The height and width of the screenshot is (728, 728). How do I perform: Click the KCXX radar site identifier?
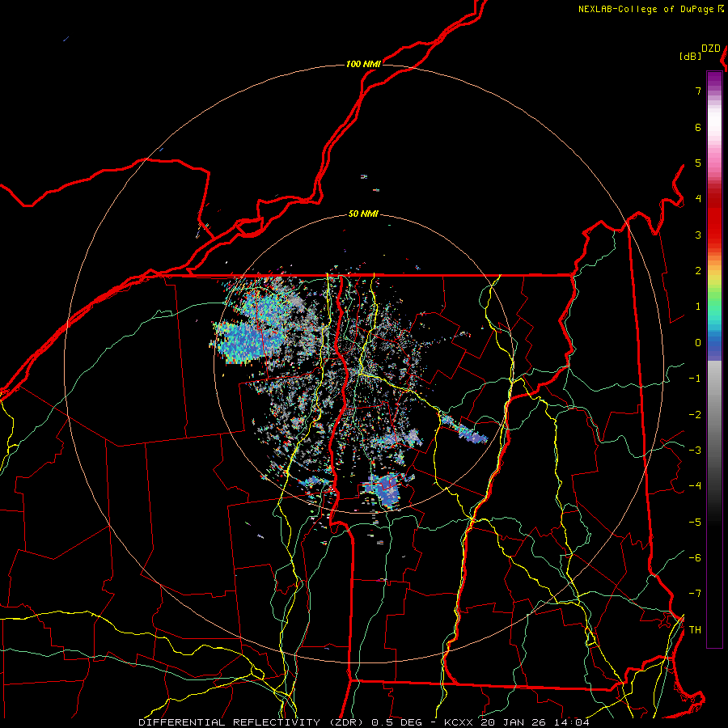(x=459, y=722)
